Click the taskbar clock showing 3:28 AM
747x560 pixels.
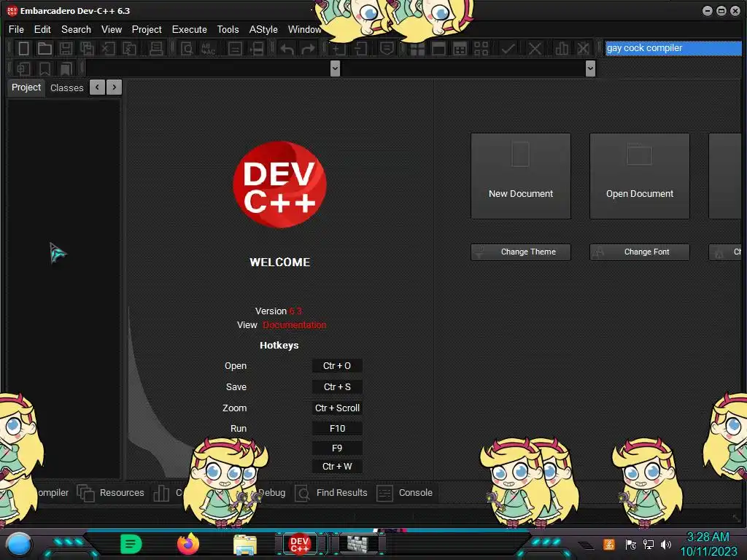tap(708, 544)
